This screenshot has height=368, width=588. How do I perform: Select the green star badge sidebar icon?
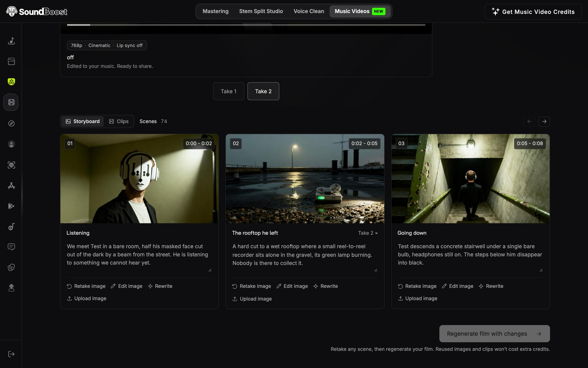coord(11,82)
